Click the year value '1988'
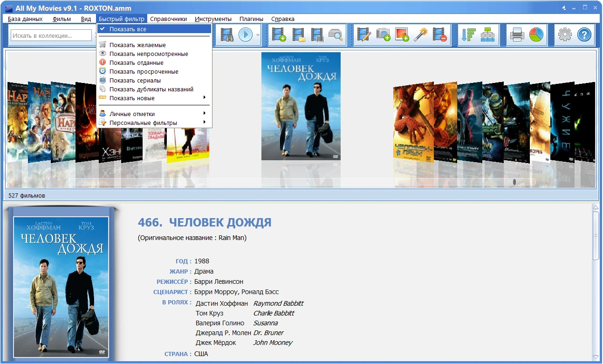 (202, 261)
